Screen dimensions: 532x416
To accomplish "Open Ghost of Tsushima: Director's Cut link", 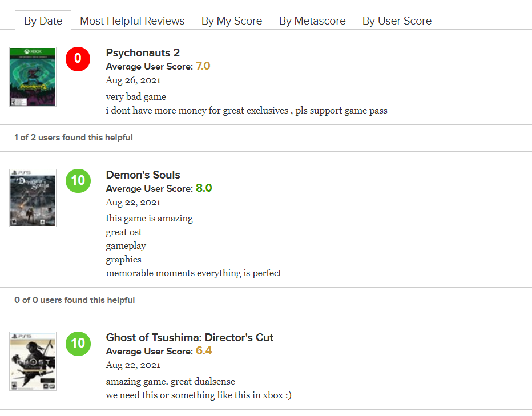I will [x=190, y=338].
